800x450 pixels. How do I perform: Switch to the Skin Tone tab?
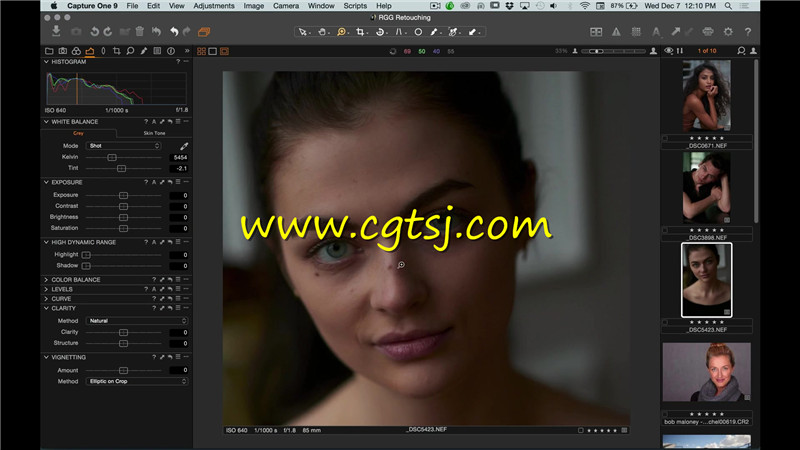point(155,133)
